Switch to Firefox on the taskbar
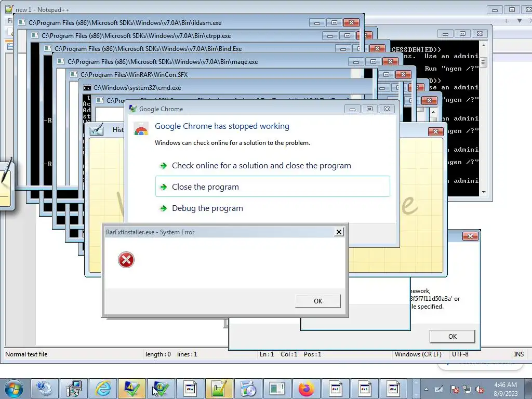The image size is (532, 399). point(307,389)
